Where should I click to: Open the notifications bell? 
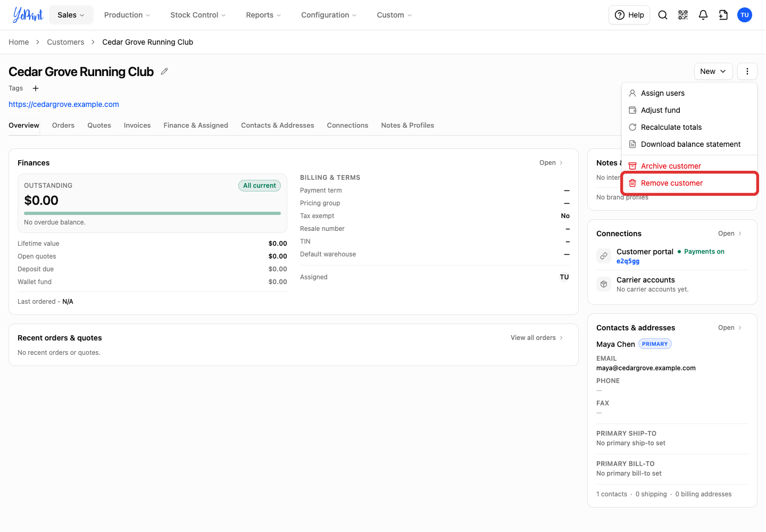(703, 15)
